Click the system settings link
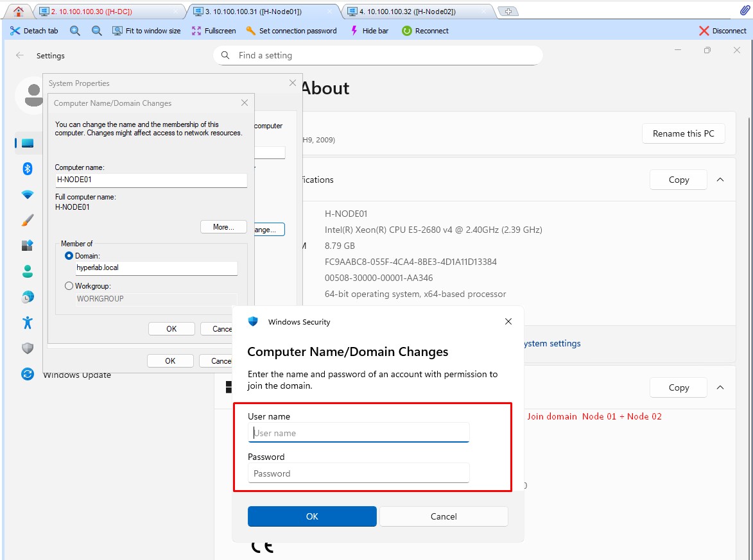753x560 pixels. (552, 343)
